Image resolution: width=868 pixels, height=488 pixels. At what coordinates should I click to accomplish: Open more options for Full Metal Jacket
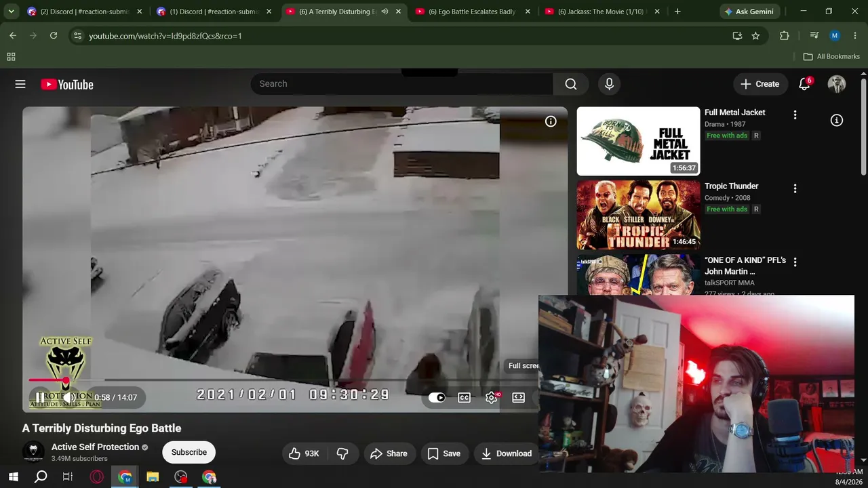click(795, 115)
